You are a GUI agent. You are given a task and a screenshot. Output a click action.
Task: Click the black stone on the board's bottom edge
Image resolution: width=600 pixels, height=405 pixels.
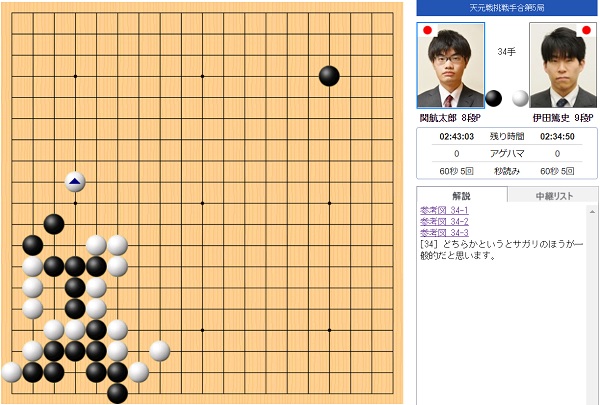tap(117, 393)
